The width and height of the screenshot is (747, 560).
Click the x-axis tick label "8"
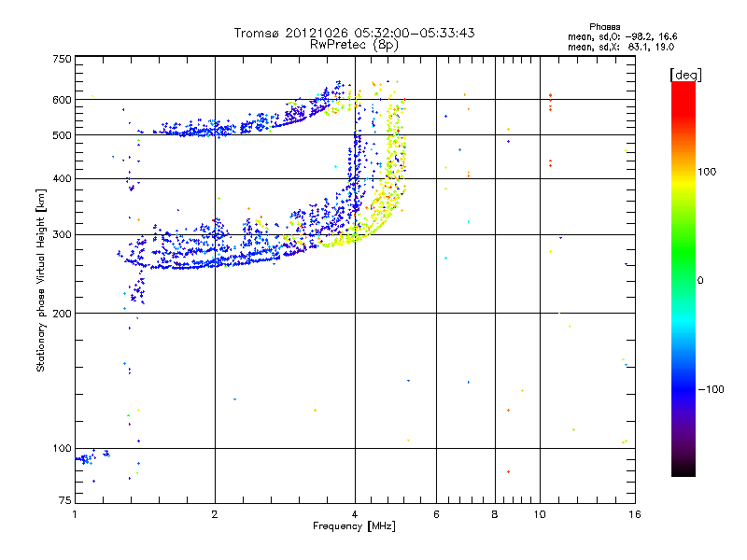(x=495, y=514)
